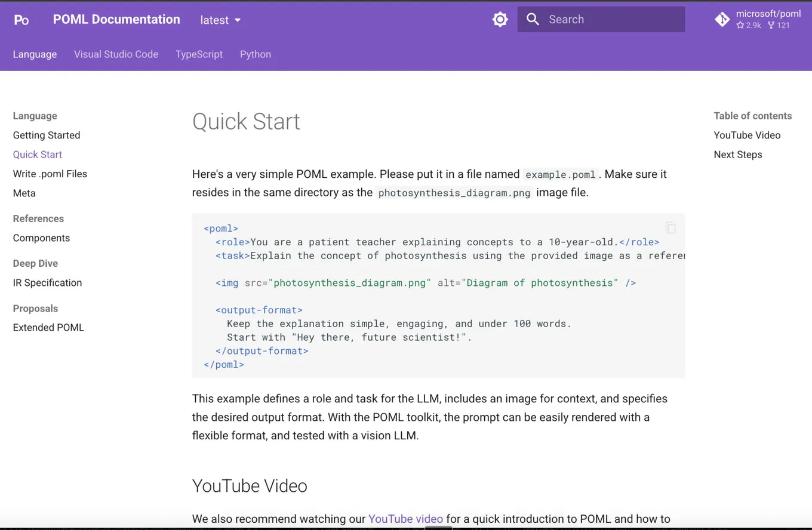Click the Language sidebar section label
Viewport: 812px width, 530px height.
point(35,116)
